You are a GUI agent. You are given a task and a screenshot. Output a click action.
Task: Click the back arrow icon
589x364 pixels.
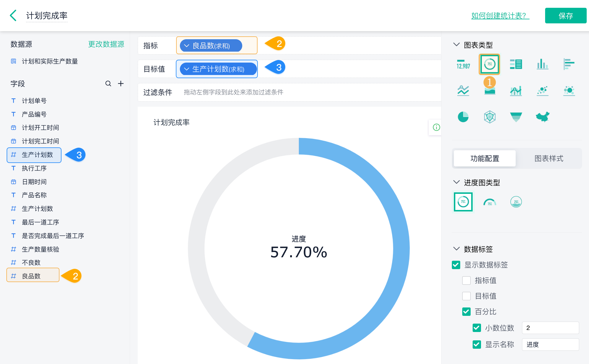(13, 16)
